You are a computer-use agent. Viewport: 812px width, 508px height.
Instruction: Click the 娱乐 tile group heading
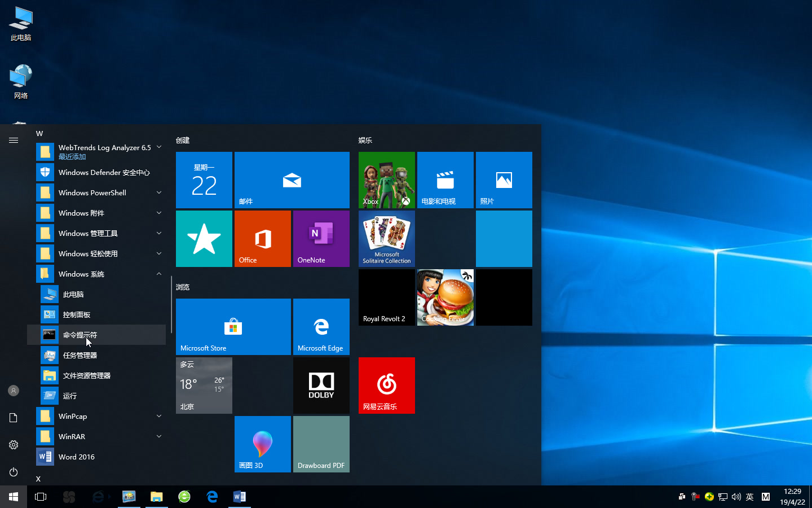[365, 140]
